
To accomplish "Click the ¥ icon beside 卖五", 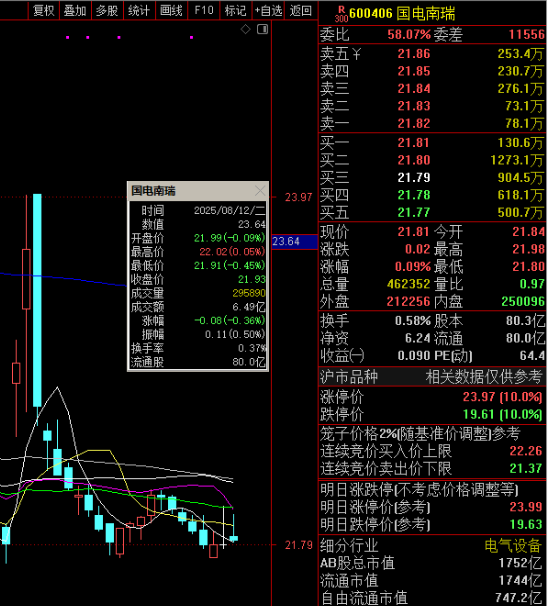I will [x=356, y=54].
